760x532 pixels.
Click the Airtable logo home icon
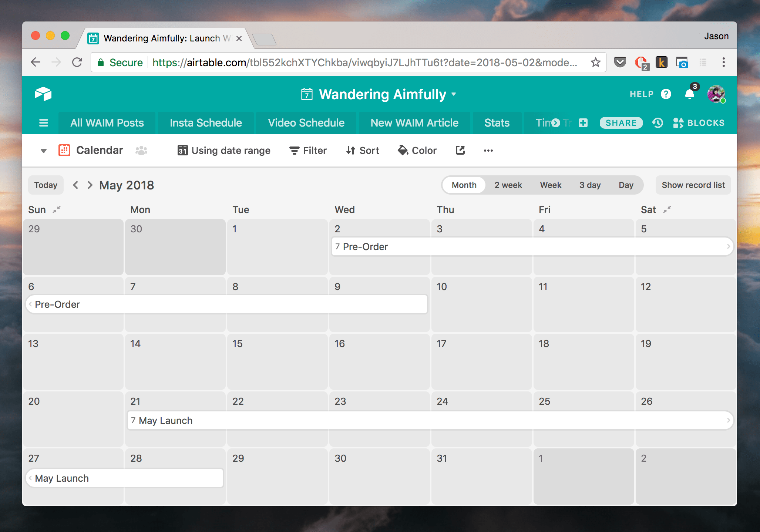pos(43,94)
